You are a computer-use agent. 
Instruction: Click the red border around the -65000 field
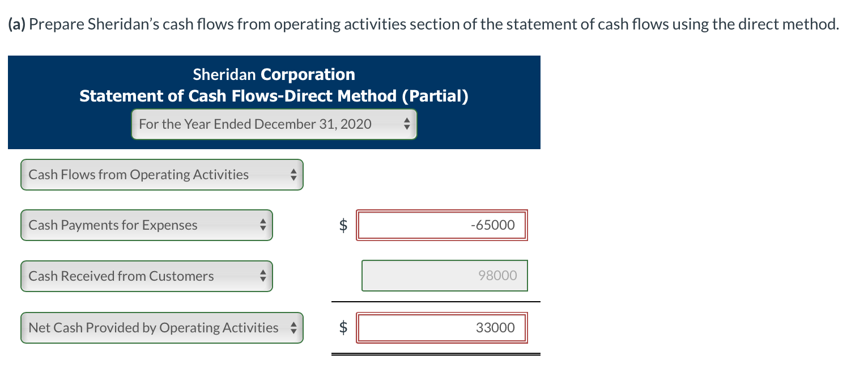(442, 211)
